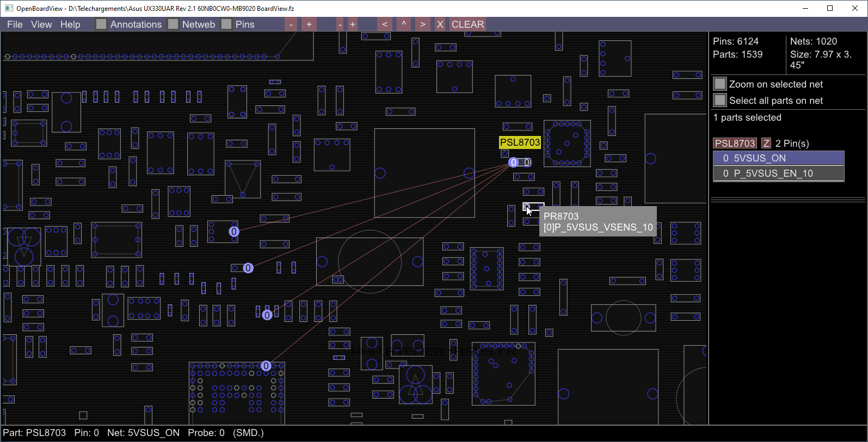Click the leftmost minus button in the toolbar

pyautogui.click(x=291, y=24)
